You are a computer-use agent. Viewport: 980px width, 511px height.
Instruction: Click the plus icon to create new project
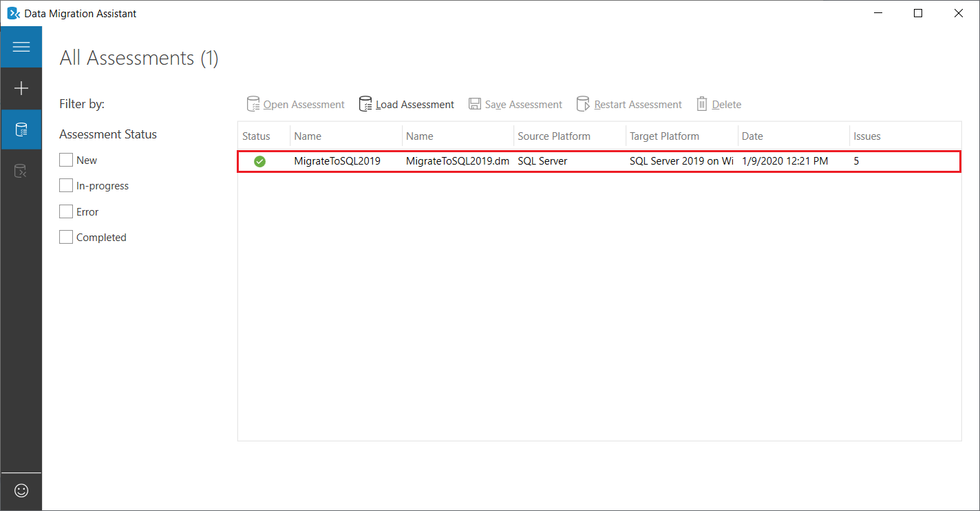tap(21, 88)
